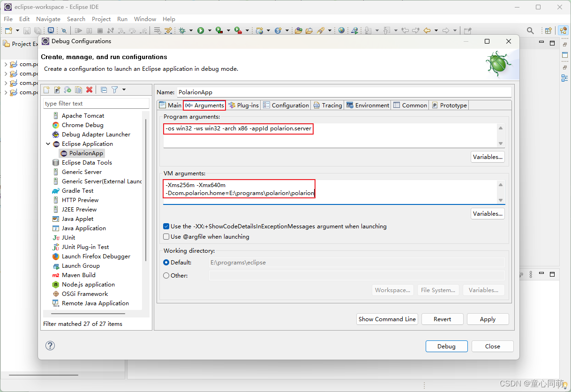
Task: Click the Debug bug icon in Eclipse toolbar
Action: (x=182, y=30)
